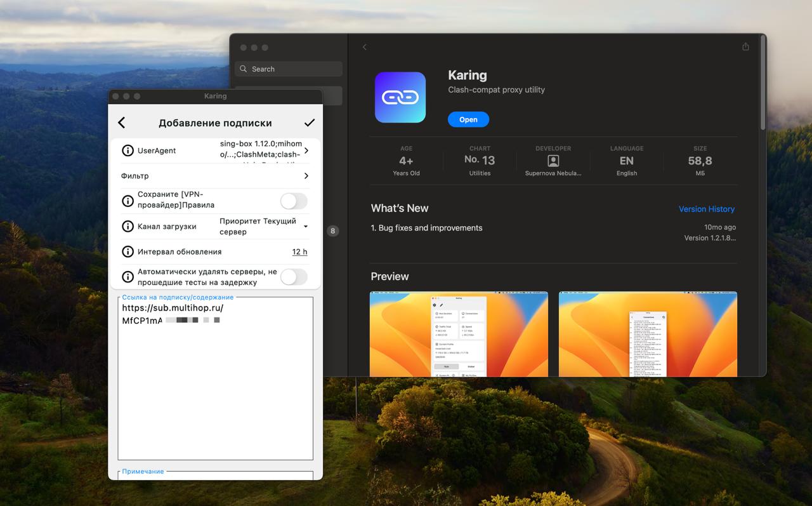This screenshot has height=506, width=812.
Task: Click the https://sub.multihop.ru/ URL text
Action: [x=173, y=308]
